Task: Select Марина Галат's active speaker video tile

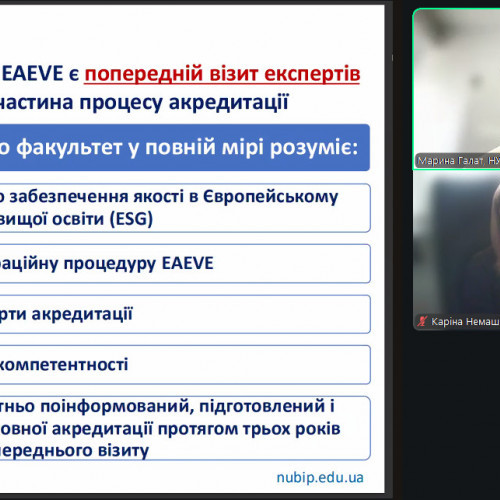Action: (x=456, y=89)
